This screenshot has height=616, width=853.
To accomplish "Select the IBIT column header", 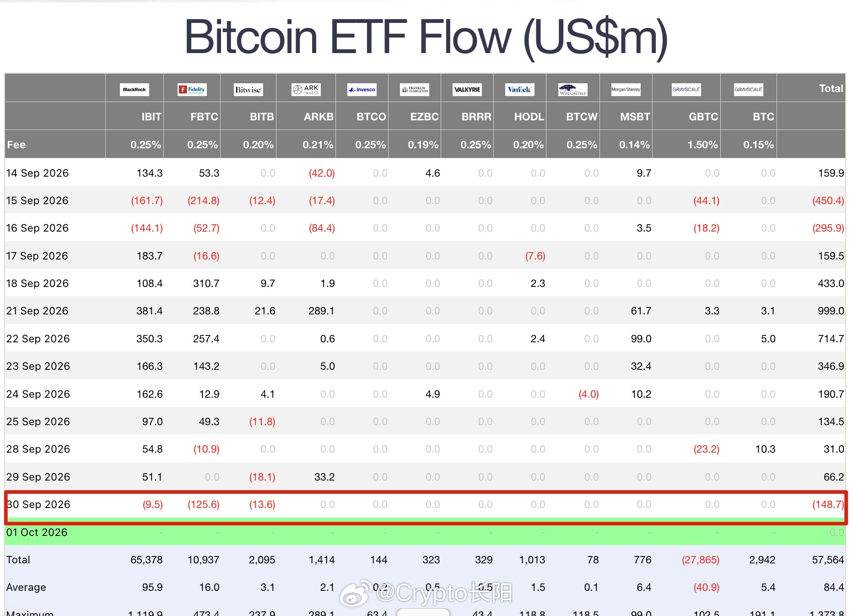I will click(151, 117).
